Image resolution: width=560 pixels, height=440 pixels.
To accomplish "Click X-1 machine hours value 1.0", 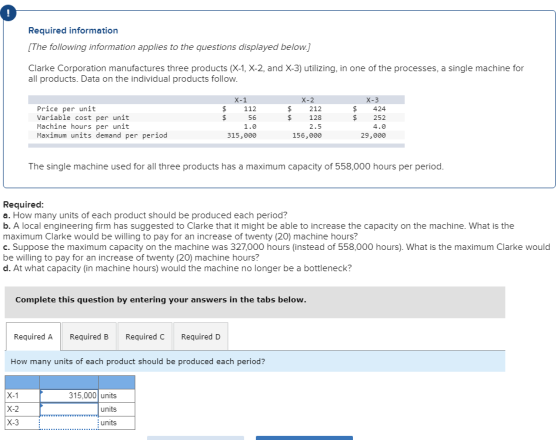I will [250, 126].
